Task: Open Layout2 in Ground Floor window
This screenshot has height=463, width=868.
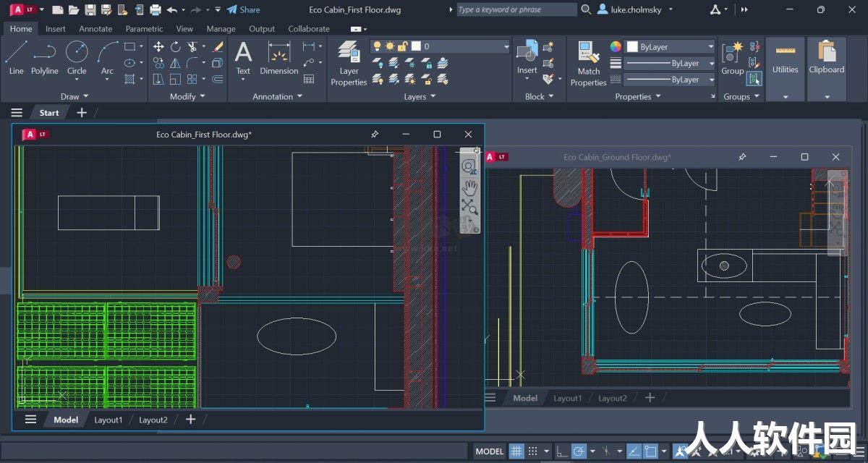Action: [x=612, y=398]
